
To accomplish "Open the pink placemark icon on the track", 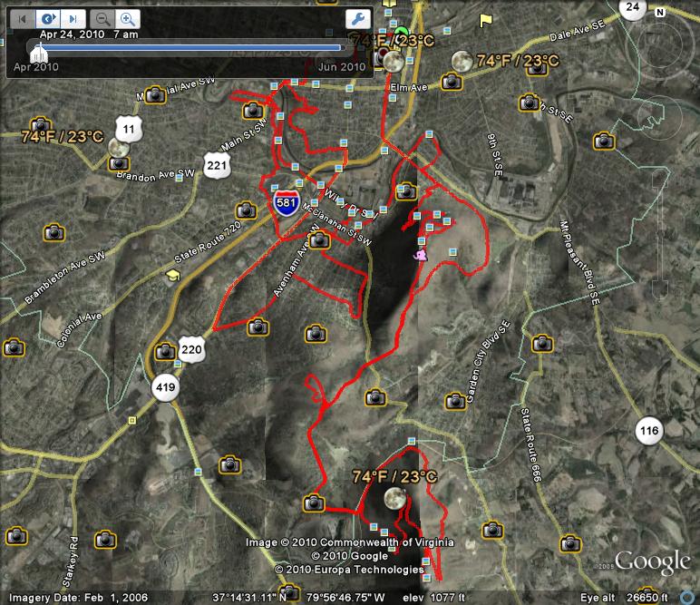I will [420, 257].
